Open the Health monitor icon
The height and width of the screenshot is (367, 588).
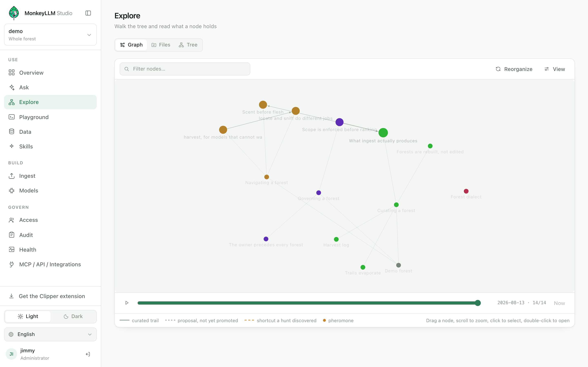click(12, 250)
